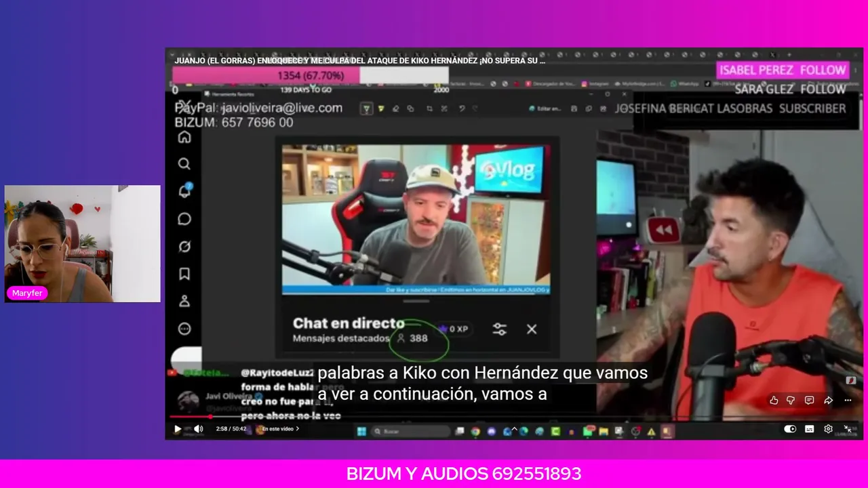Image resolution: width=868 pixels, height=488 pixels.
Task: Open the Windows Start button in the taskbar
Action: pos(361,431)
